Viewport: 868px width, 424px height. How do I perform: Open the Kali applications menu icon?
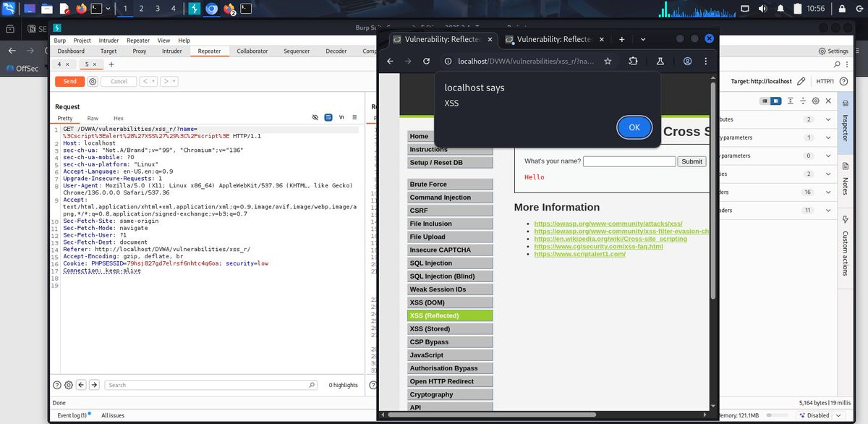click(x=9, y=9)
